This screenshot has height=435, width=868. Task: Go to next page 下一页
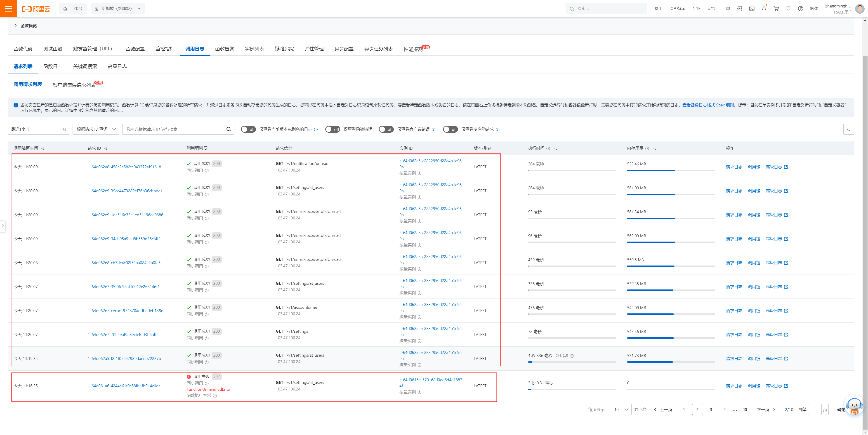coord(766,410)
